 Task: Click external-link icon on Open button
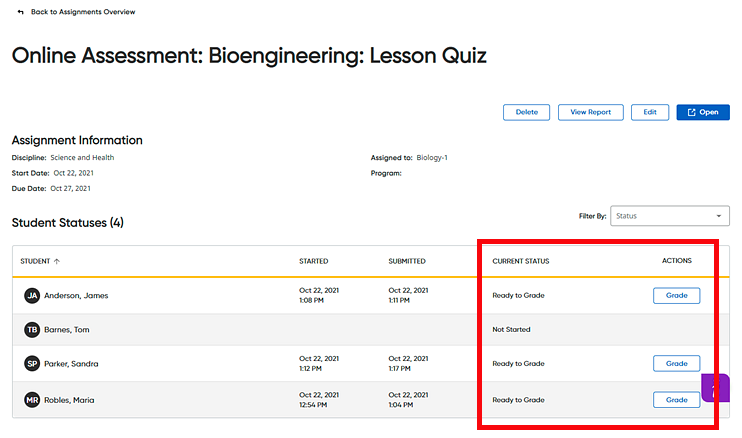click(691, 112)
